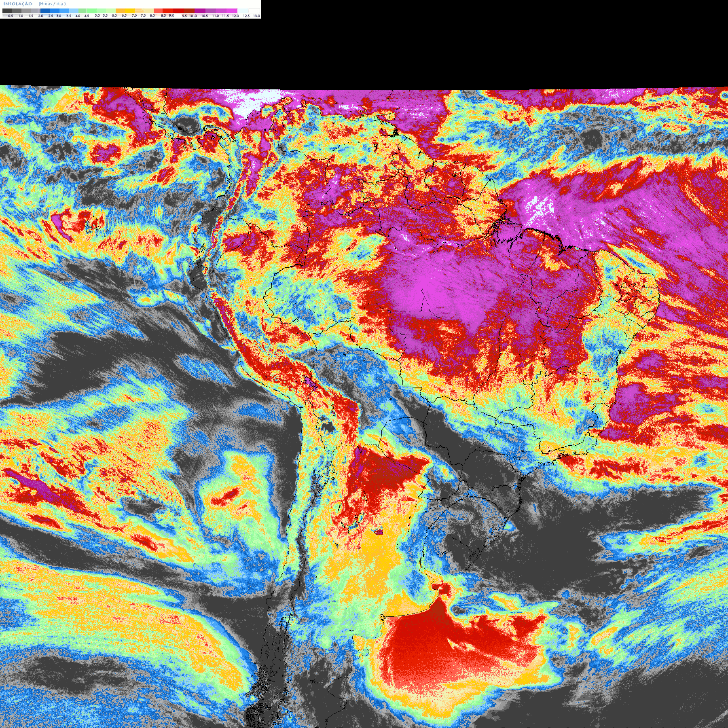This screenshot has height=728, width=728.
Task: Click the 2.0 scale value
Action: [40, 16]
